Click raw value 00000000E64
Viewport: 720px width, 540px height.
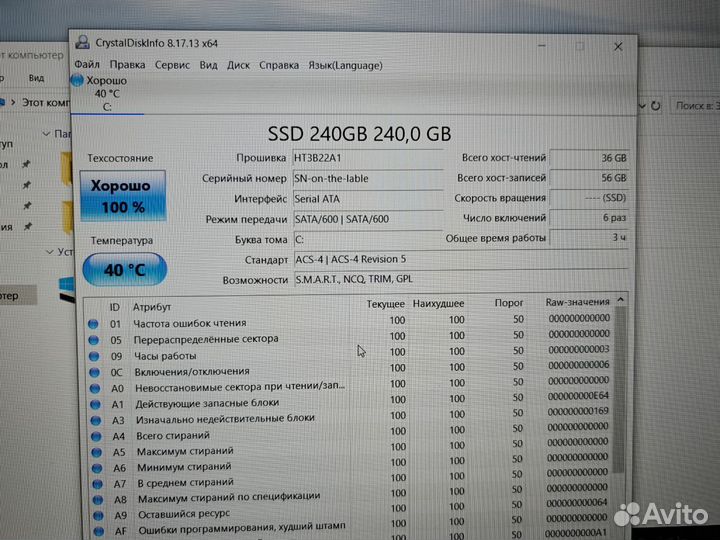(578, 395)
